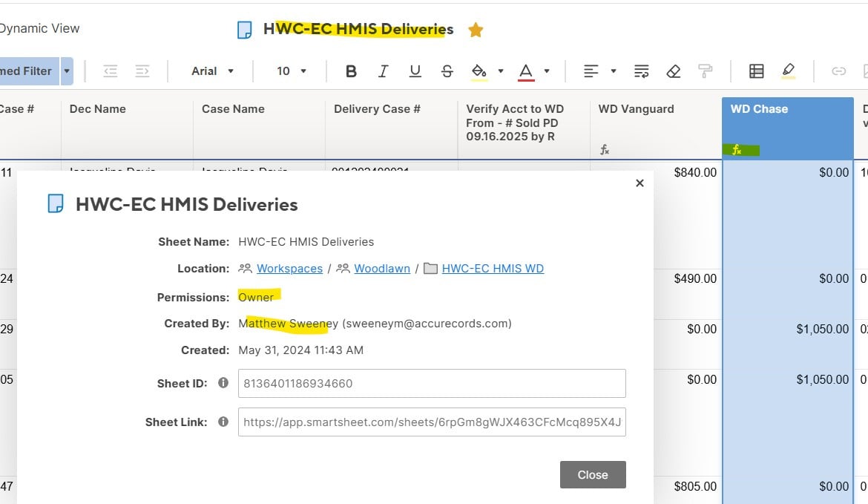This screenshot has width=868, height=504.
Task: Open the font family dropdown Arial
Action: click(x=213, y=71)
